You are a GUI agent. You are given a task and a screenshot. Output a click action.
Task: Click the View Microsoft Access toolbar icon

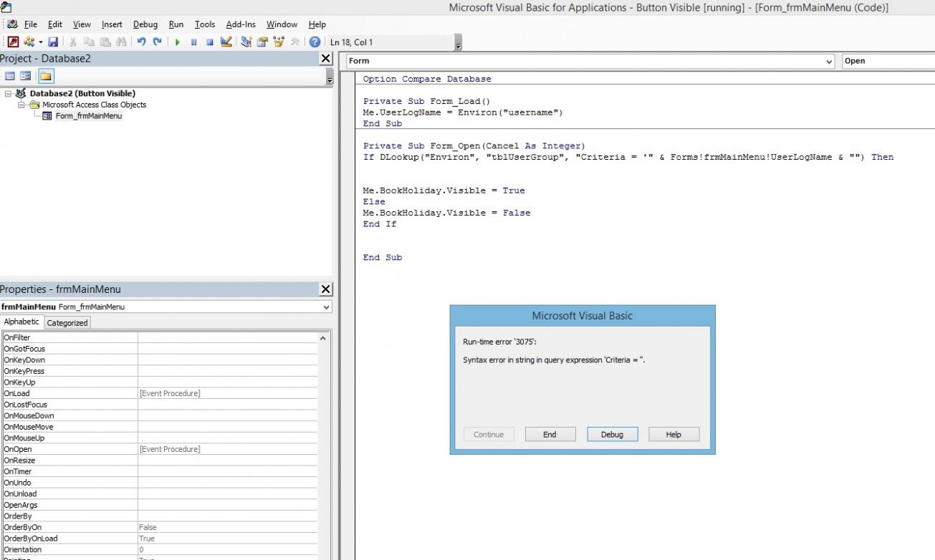pos(13,42)
